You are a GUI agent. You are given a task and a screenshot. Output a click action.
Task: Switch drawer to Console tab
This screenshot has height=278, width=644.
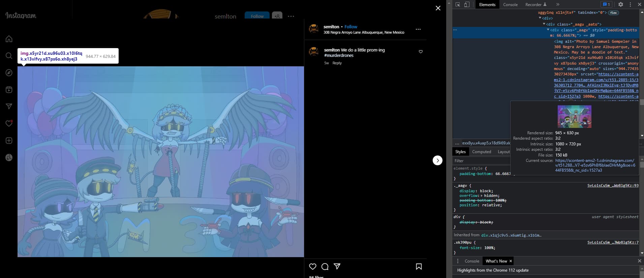coord(472,261)
